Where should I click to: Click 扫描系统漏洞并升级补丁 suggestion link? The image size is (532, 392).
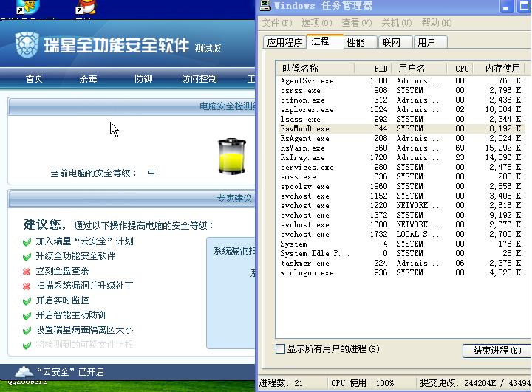coord(84,285)
